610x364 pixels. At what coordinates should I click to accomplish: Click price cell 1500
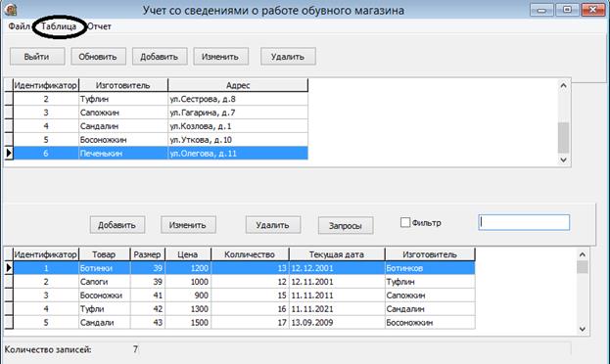coord(188,322)
